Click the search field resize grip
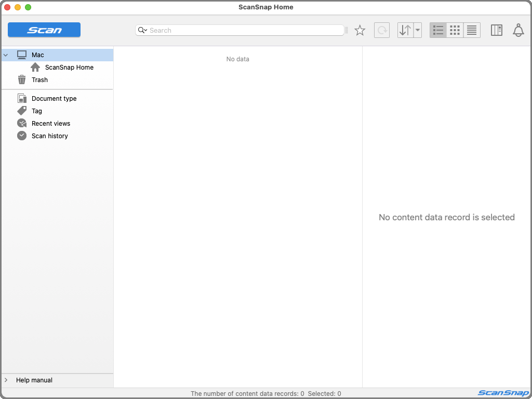532x399 pixels. [347, 31]
